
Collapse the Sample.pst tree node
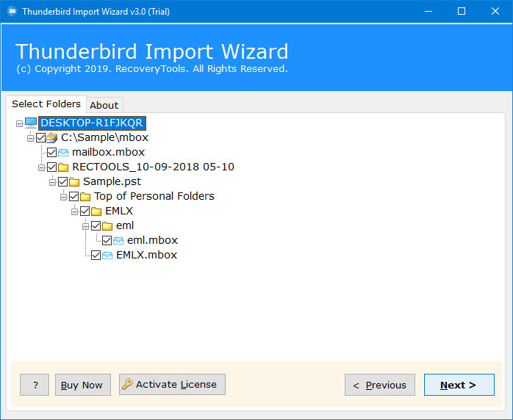pyautogui.click(x=52, y=182)
